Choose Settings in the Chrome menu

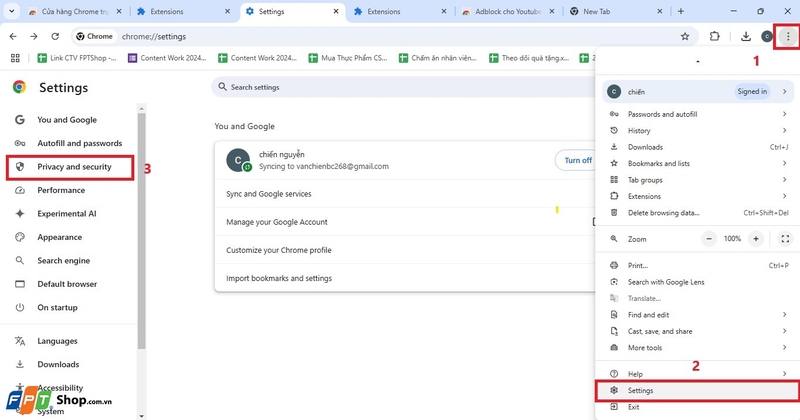click(x=697, y=390)
